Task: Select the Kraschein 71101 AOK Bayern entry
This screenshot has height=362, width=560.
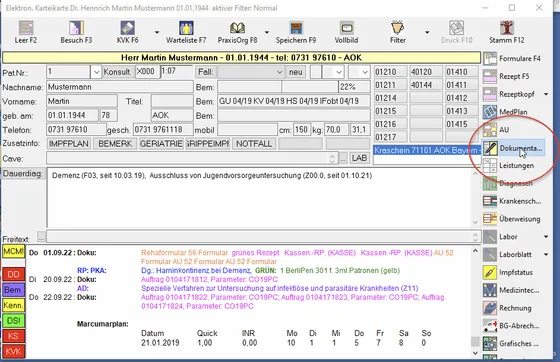Action: (426, 151)
